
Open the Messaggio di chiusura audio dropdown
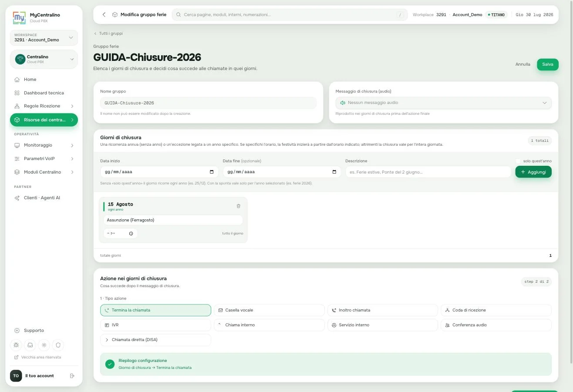444,103
